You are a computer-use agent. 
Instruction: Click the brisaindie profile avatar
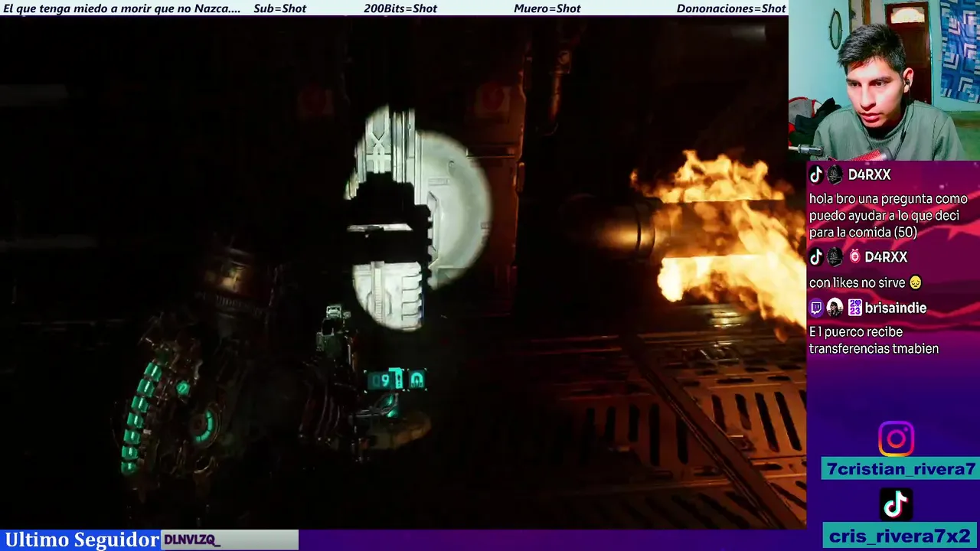[835, 308]
